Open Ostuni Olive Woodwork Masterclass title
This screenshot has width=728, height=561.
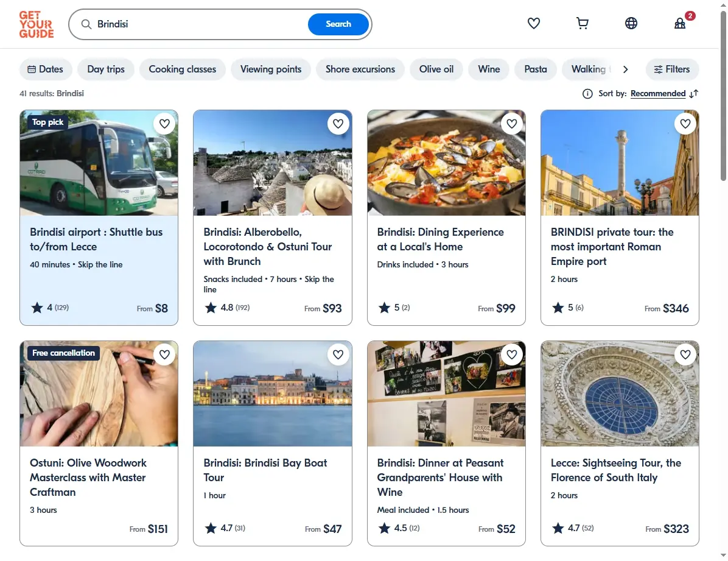point(88,478)
